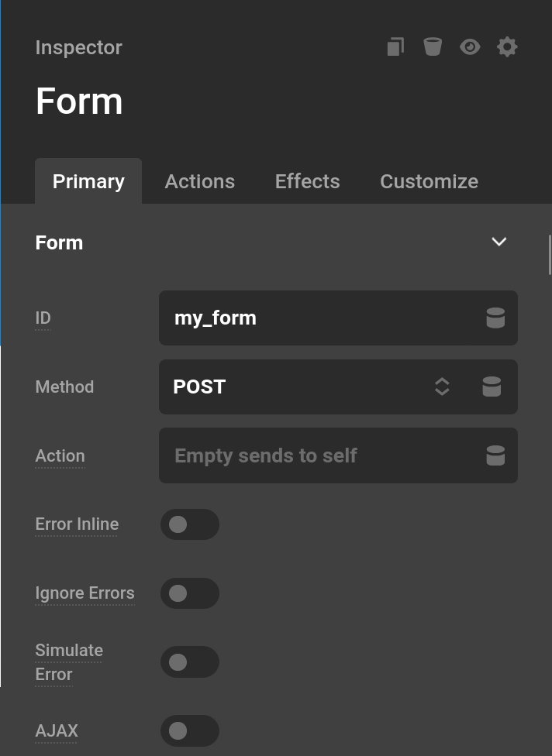Open the Effects tab
Screen dimensions: 552x756
pyautogui.click(x=307, y=181)
